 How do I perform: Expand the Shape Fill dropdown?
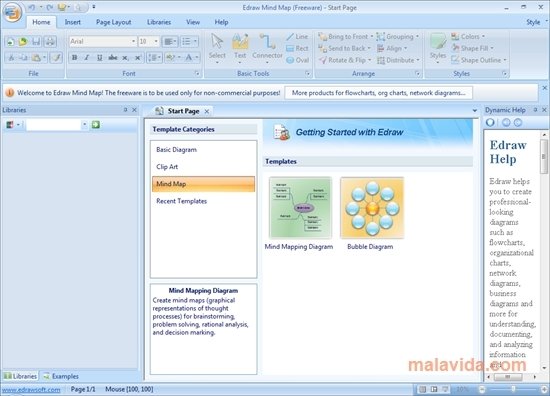point(473,48)
